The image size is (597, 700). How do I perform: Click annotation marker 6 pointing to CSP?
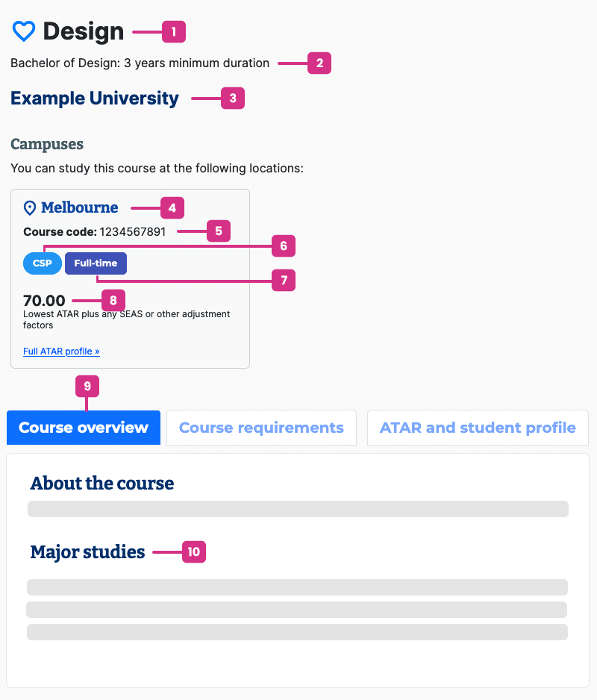[x=284, y=246]
